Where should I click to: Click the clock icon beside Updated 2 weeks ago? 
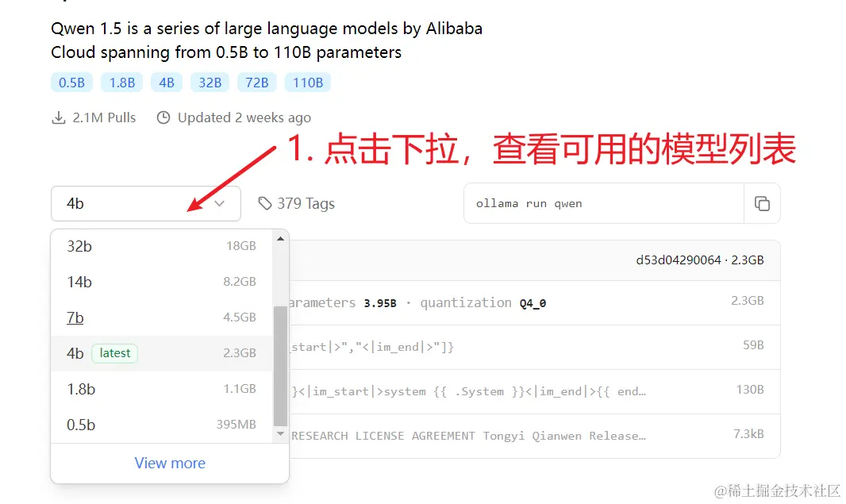163,117
